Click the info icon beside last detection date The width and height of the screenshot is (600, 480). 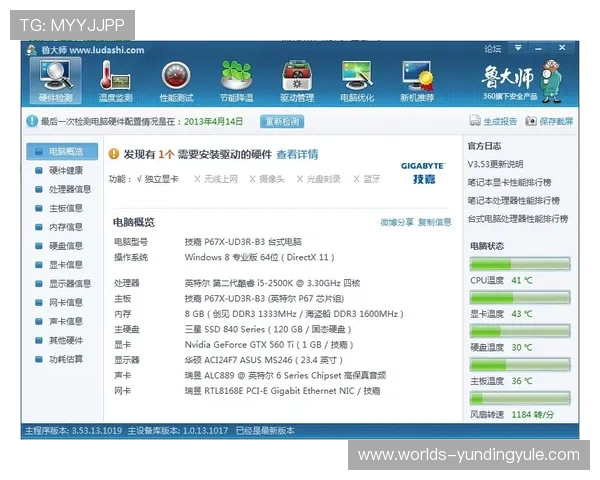tap(31, 121)
